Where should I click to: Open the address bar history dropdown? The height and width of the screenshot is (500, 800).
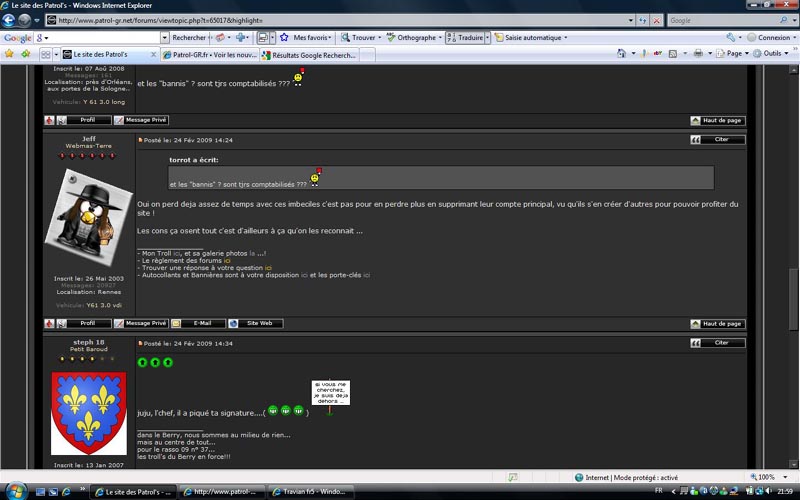pyautogui.click(x=631, y=20)
